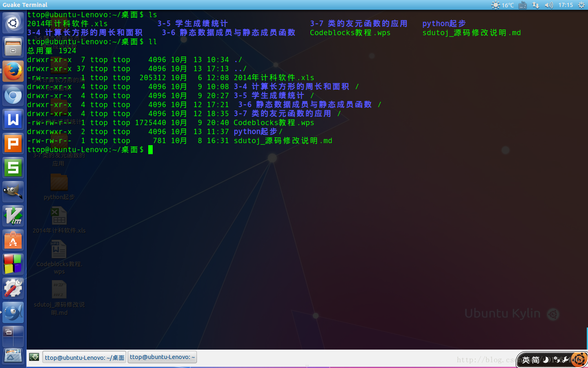The height and width of the screenshot is (368, 588).
Task: Click the orange input method logo
Action: [x=579, y=360]
